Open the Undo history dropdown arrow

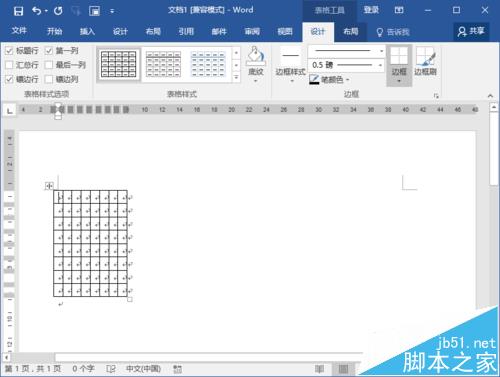[46, 11]
